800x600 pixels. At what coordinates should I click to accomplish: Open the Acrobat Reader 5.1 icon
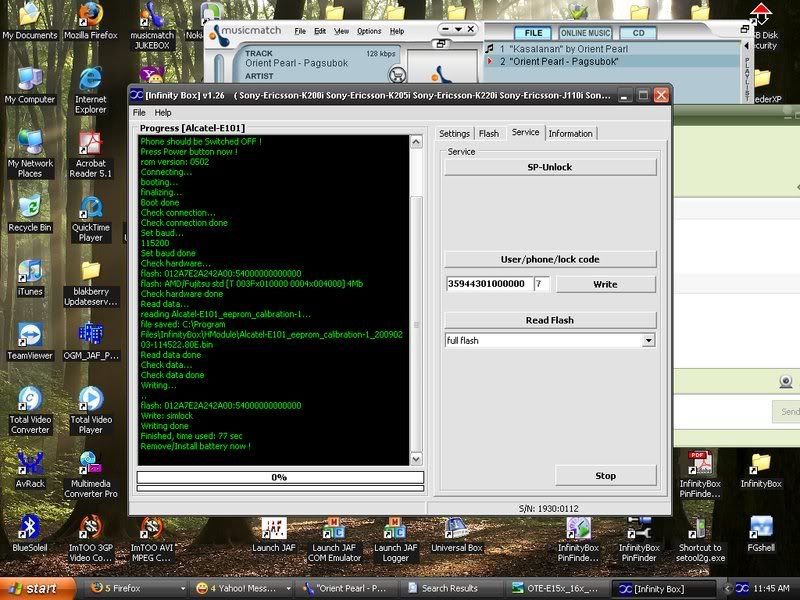coord(90,144)
